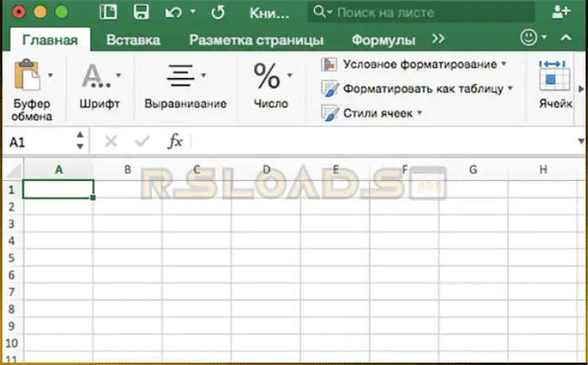The height and width of the screenshot is (365, 588).
Task: Open the Вставка tab
Action: [x=133, y=40]
